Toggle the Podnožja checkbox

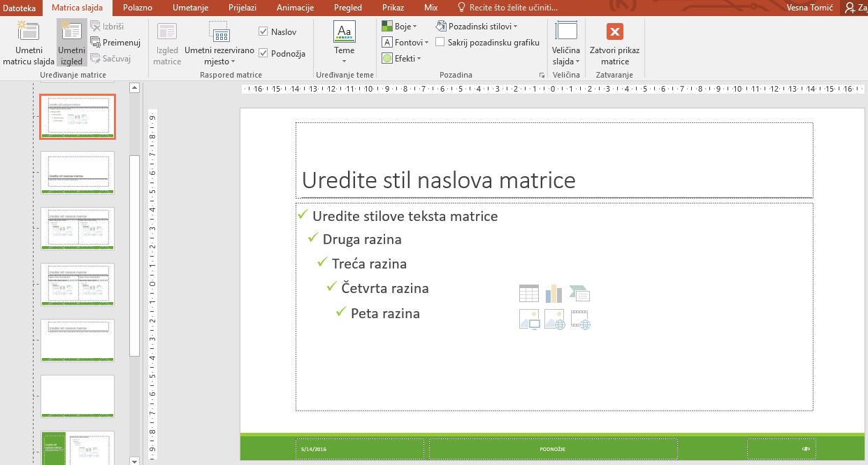[x=263, y=53]
